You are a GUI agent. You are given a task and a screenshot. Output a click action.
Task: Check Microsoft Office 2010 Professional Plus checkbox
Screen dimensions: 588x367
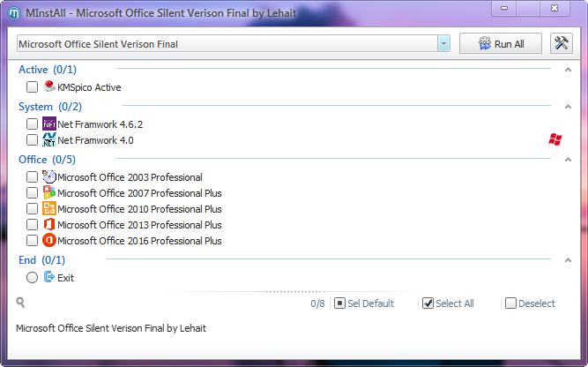pyautogui.click(x=33, y=208)
